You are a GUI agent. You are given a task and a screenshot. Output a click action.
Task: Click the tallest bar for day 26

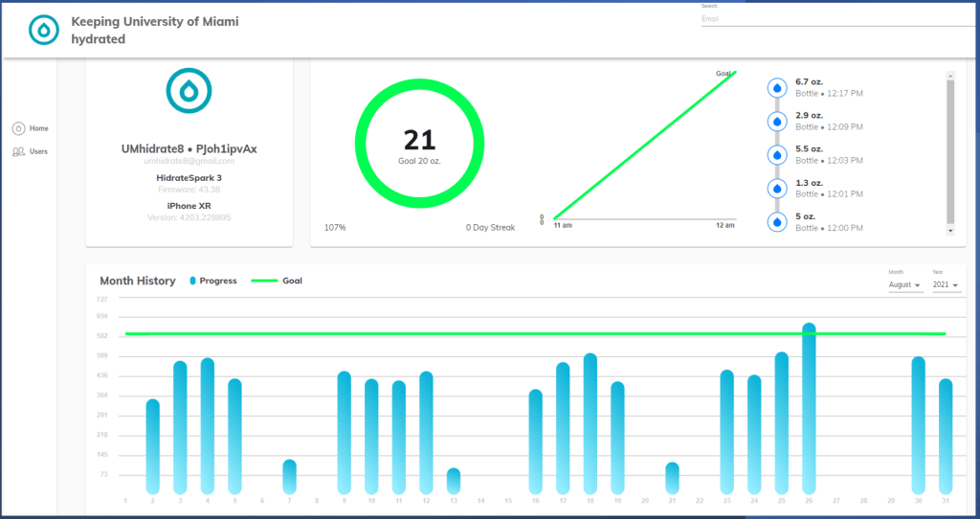pyautogui.click(x=809, y=407)
